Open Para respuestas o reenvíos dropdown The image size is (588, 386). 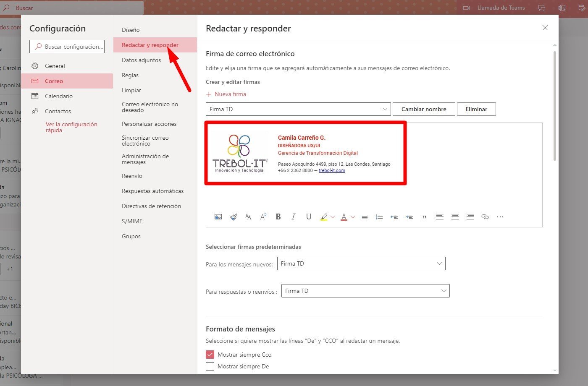click(x=365, y=291)
